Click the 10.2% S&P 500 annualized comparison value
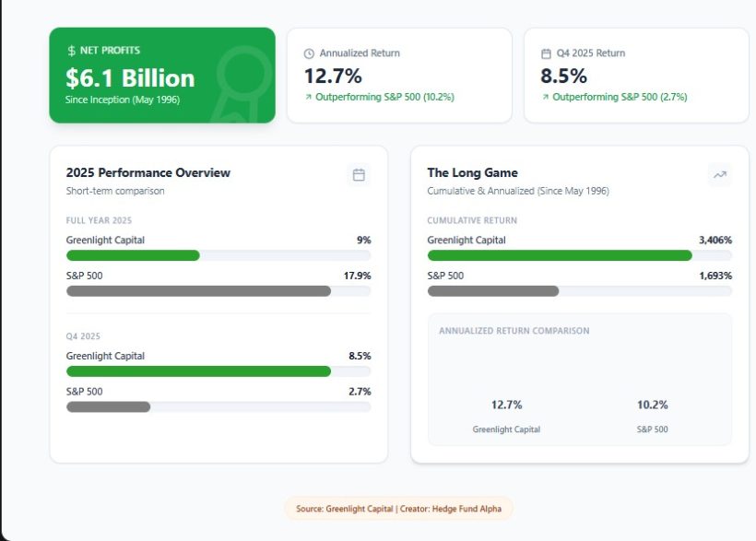Image resolution: width=756 pixels, height=541 pixels. point(652,405)
